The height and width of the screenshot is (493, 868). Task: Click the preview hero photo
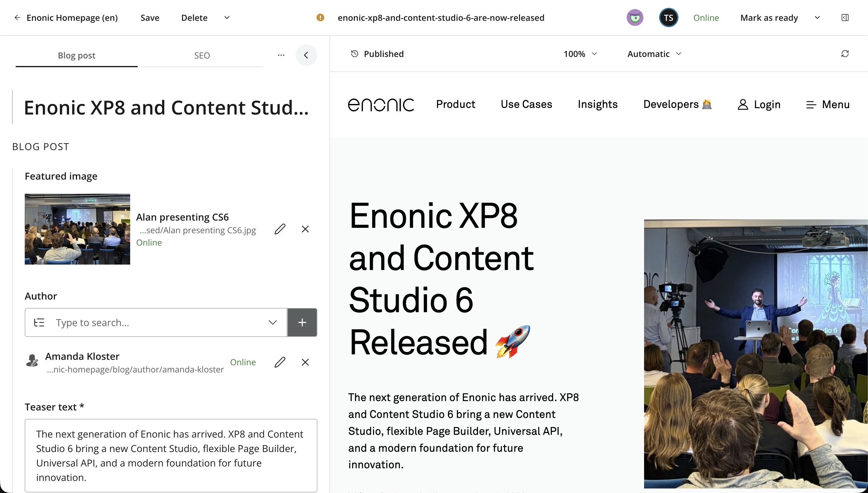(756, 353)
